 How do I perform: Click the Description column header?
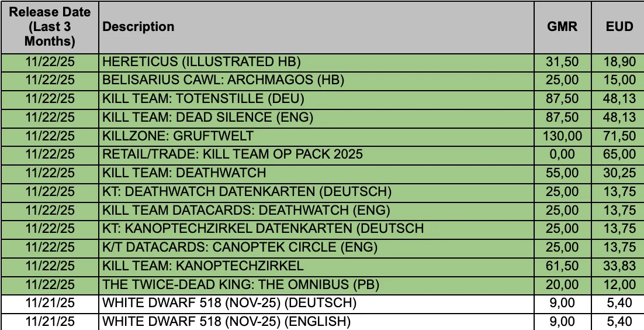pyautogui.click(x=316, y=27)
